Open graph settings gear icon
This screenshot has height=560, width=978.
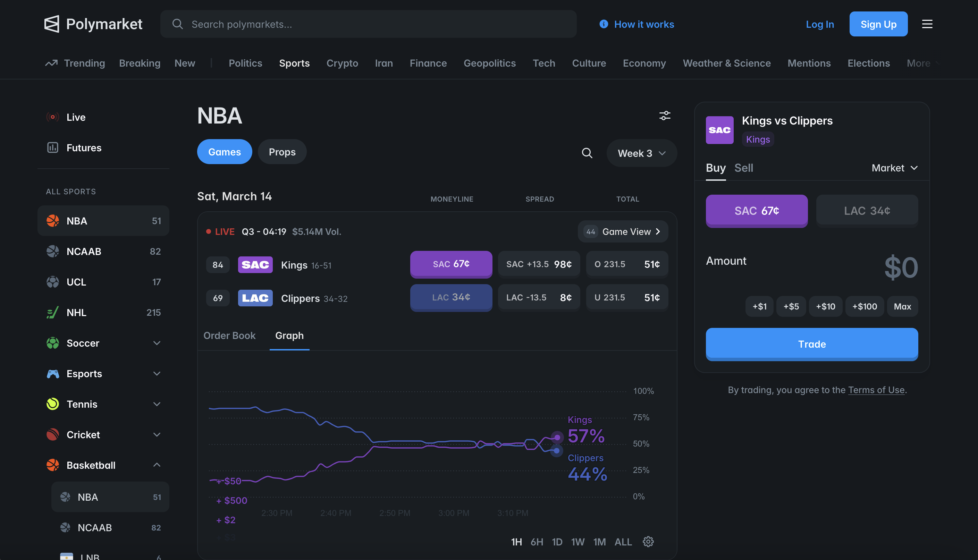click(x=648, y=542)
